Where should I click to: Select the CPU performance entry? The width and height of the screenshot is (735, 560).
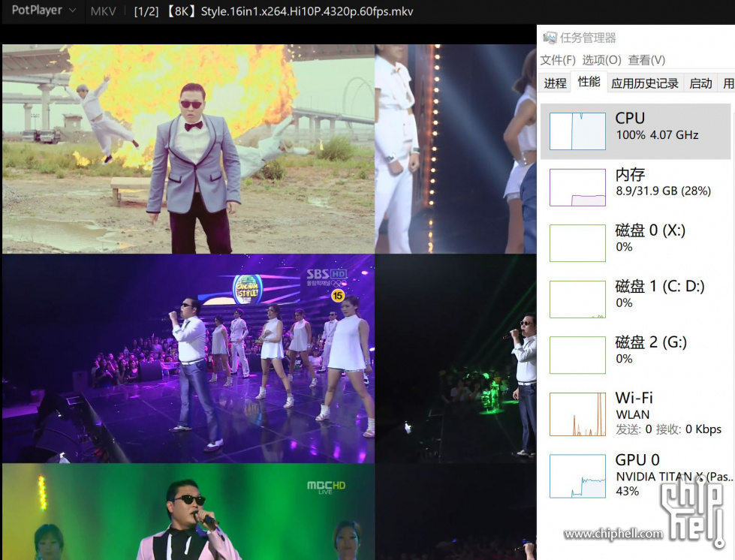(x=635, y=131)
